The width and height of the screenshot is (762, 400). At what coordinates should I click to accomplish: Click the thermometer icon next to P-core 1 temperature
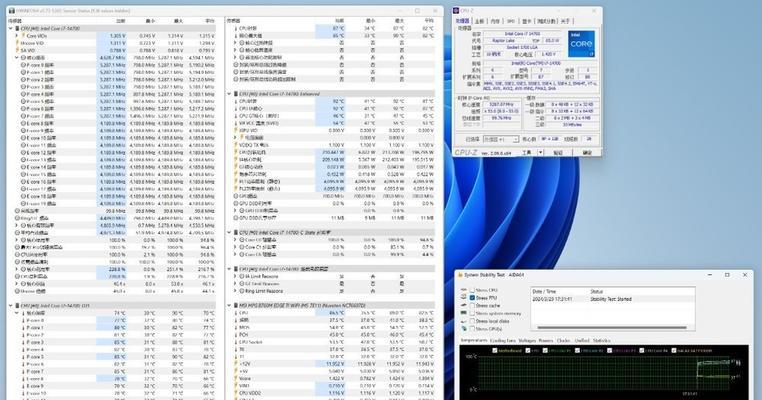click(x=23, y=328)
